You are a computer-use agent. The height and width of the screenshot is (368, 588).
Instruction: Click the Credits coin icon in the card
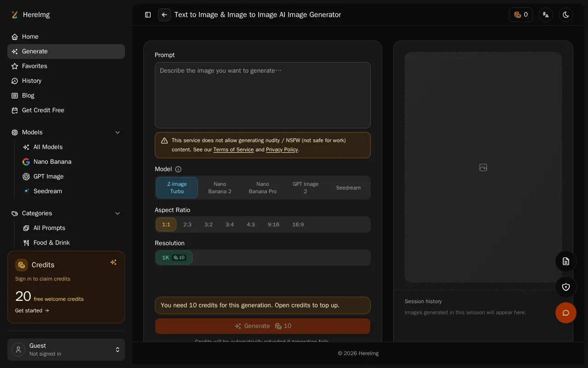(22, 265)
